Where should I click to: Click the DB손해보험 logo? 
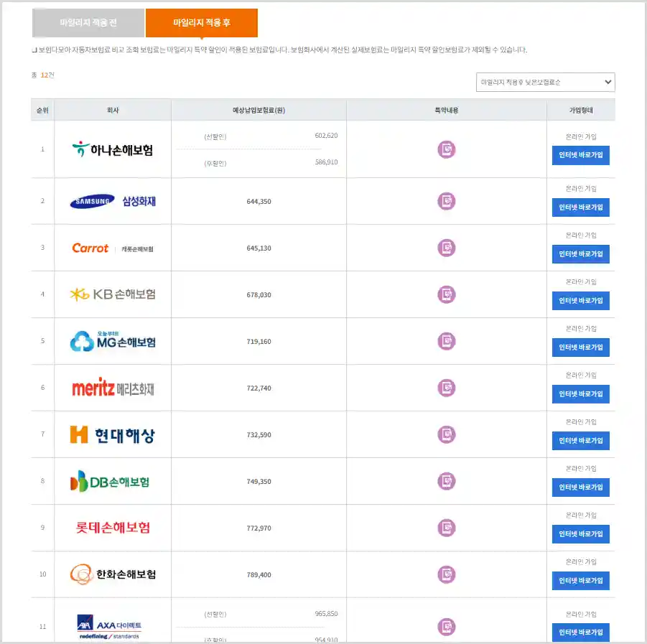[x=110, y=481]
